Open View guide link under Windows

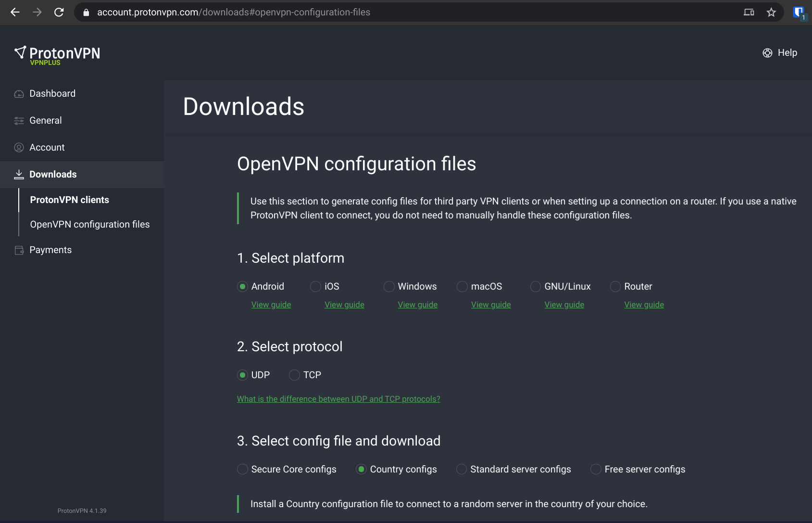pos(418,305)
